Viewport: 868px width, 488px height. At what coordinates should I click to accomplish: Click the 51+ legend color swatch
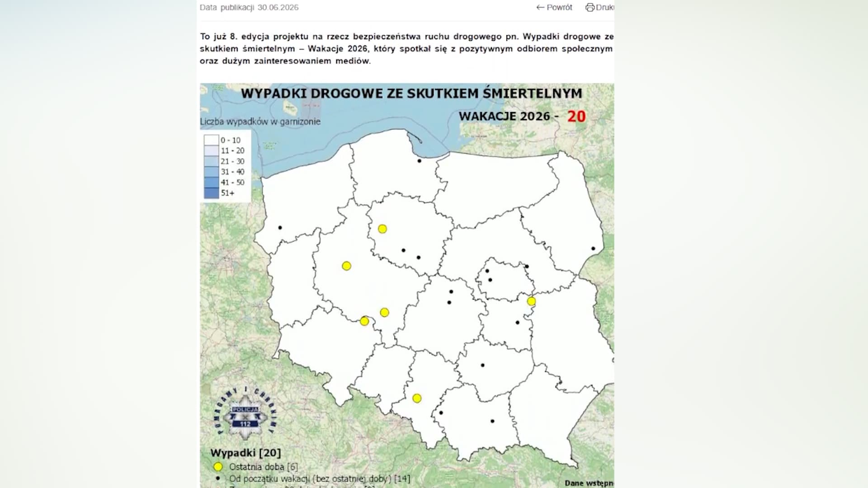coord(211,193)
